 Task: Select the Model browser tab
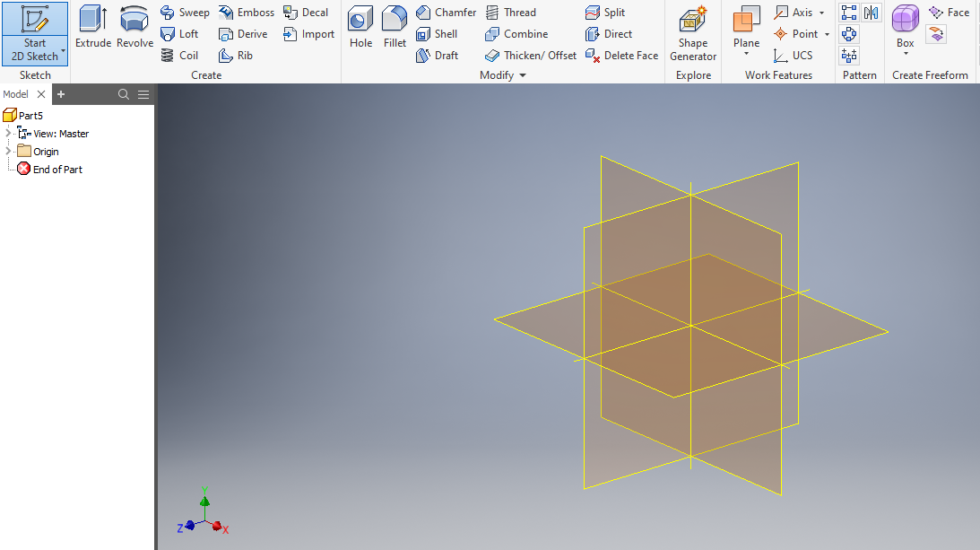coord(15,93)
